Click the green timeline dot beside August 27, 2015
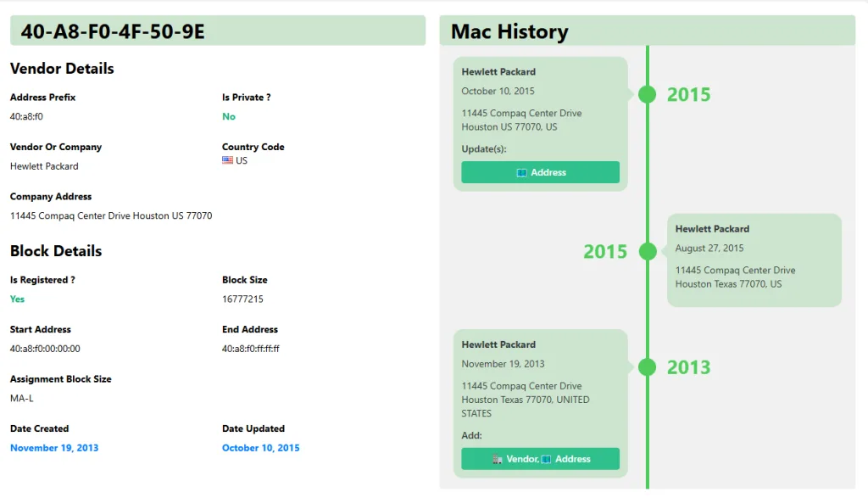This screenshot has height=498, width=868. click(x=647, y=251)
